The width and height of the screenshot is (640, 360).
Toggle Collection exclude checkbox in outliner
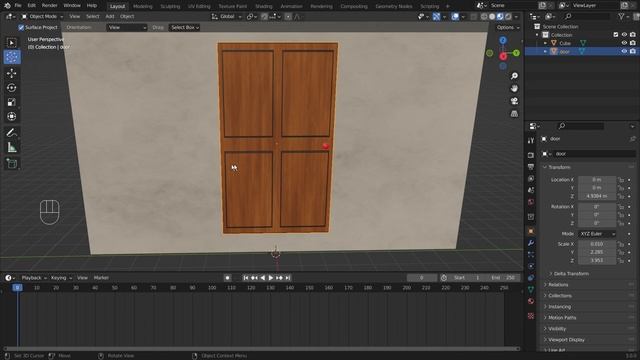click(x=616, y=35)
